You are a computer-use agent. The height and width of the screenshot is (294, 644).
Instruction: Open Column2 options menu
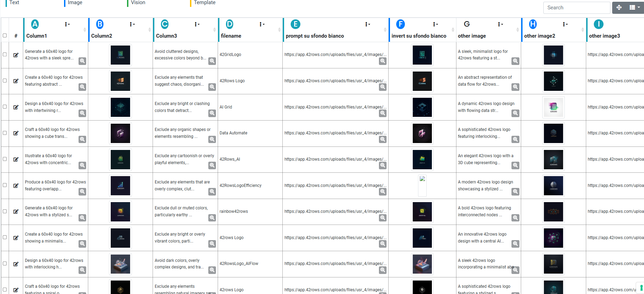point(132,24)
